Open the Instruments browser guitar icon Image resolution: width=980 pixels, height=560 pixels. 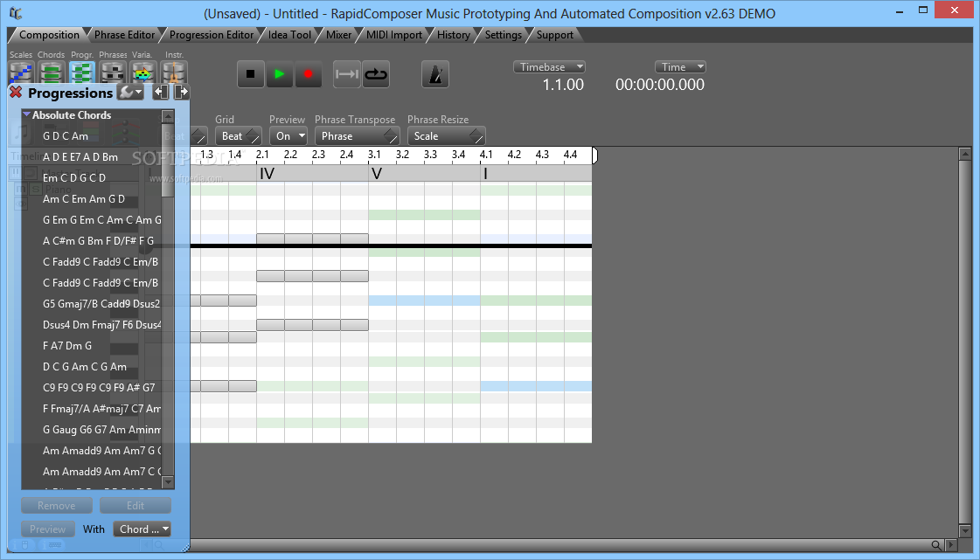pos(174,73)
